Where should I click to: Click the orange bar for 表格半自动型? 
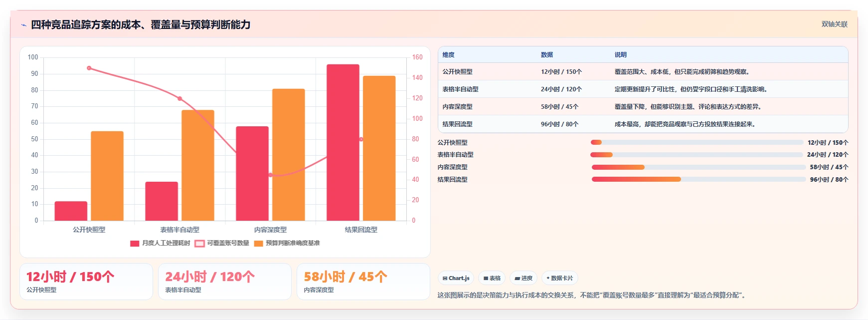coord(198,165)
